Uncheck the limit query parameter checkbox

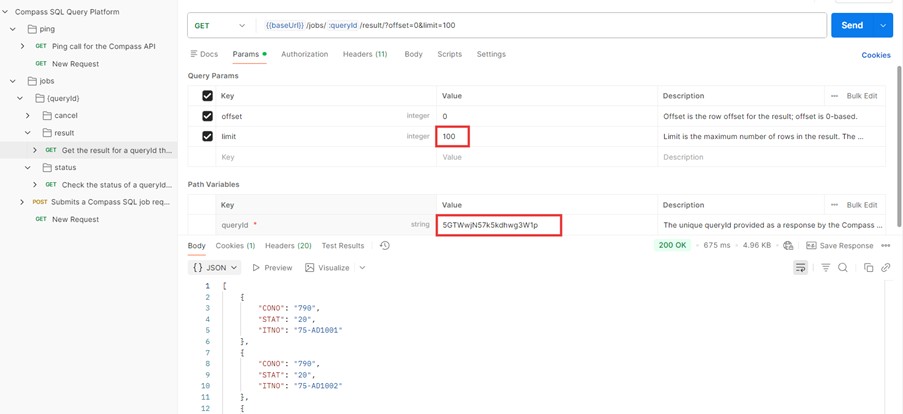207,136
